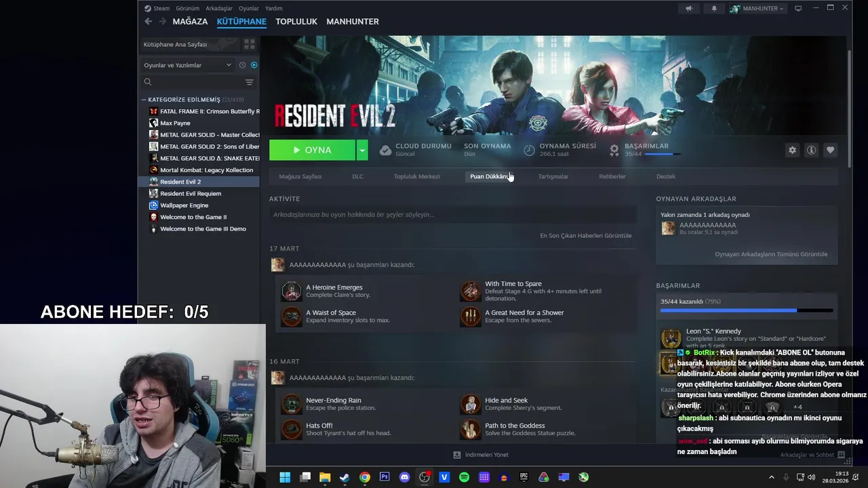Open Epic Games Launcher from taskbar
This screenshot has width=868, height=488.
click(524, 477)
